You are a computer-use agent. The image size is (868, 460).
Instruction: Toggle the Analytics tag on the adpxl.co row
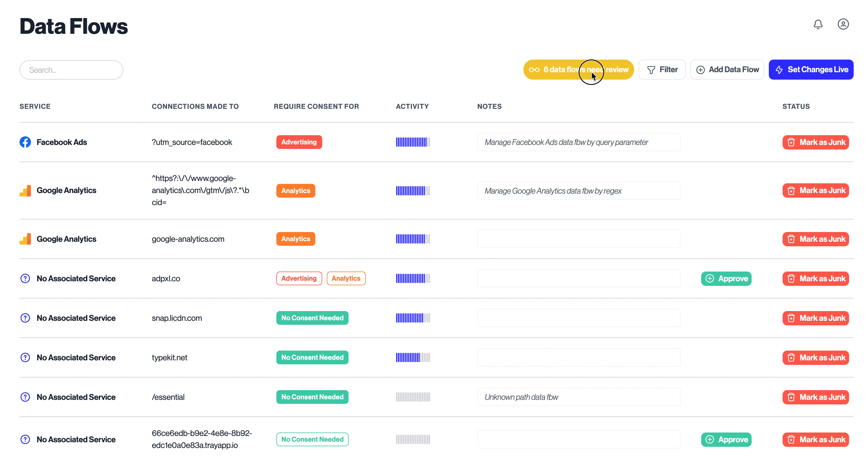pyautogui.click(x=346, y=278)
